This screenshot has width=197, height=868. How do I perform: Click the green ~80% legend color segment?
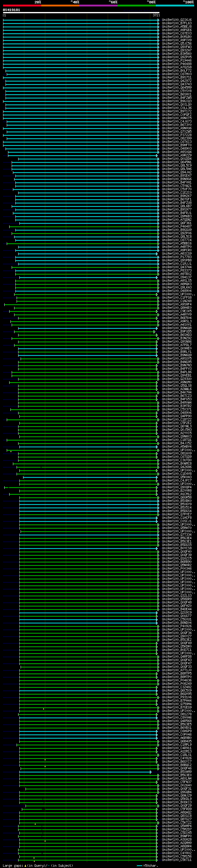(x=137, y=6)
